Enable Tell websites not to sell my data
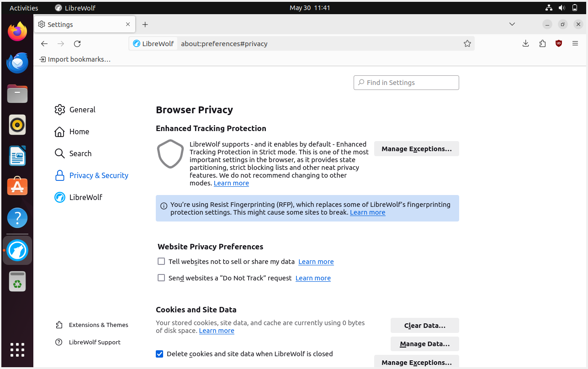 [161, 261]
